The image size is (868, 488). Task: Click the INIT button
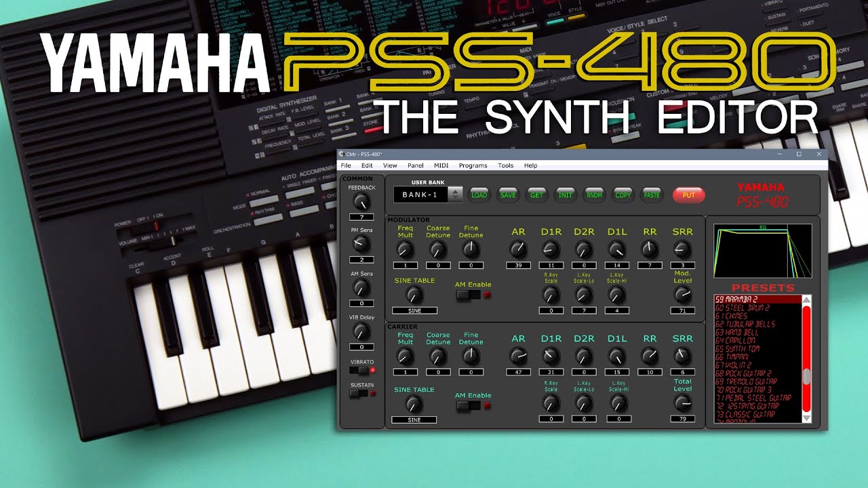click(565, 195)
